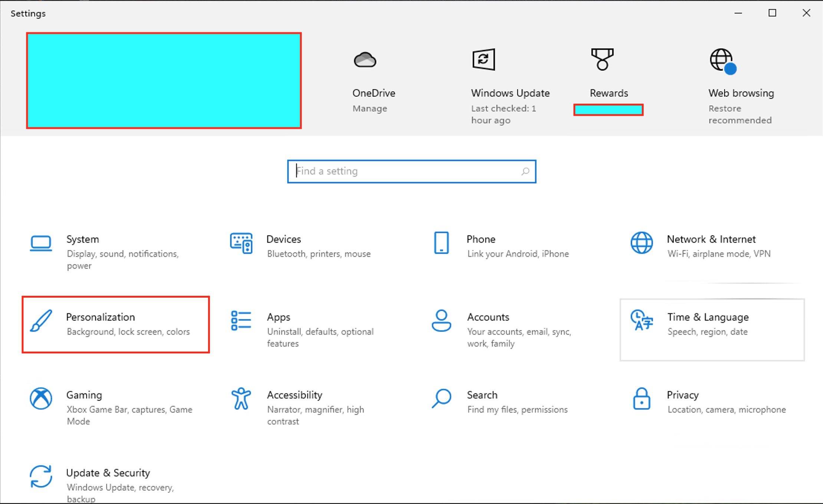Click 'Narrator, magnifier, high contrast' description
Screen dimensions: 823x504
coord(315,416)
